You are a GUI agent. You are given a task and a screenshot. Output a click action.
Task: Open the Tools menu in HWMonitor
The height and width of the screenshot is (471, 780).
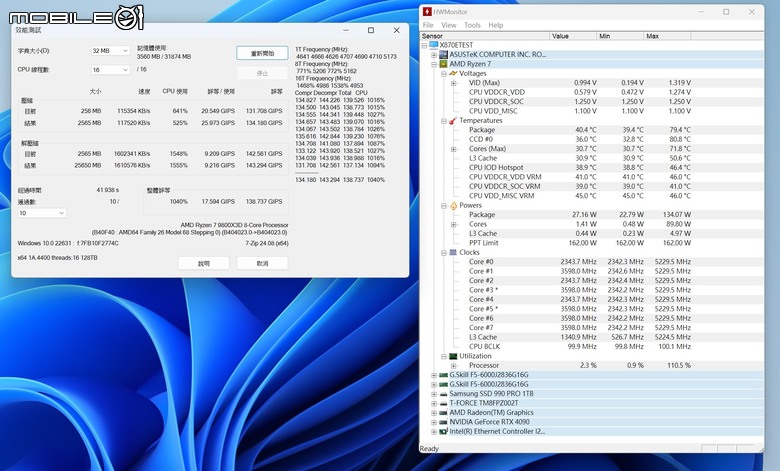472,25
